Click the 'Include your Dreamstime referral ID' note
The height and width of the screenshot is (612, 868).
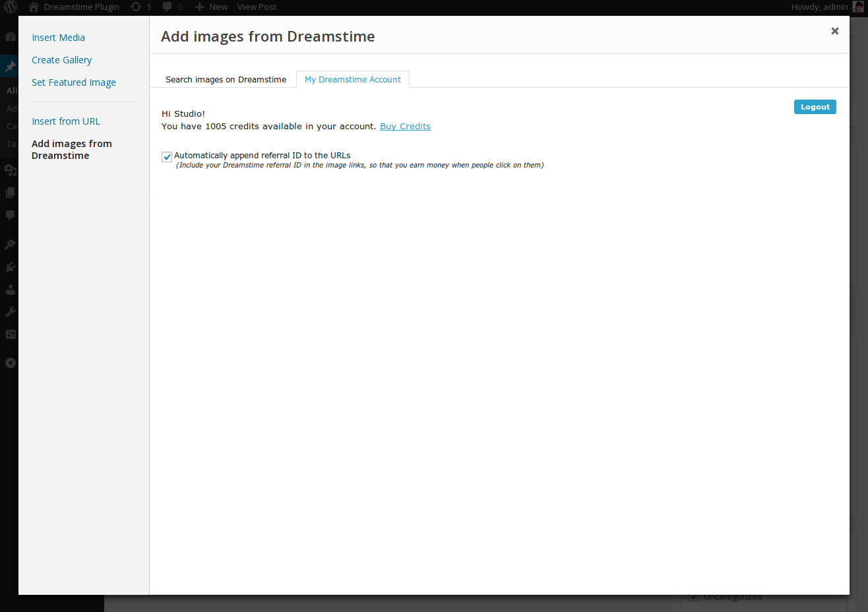[x=360, y=166]
